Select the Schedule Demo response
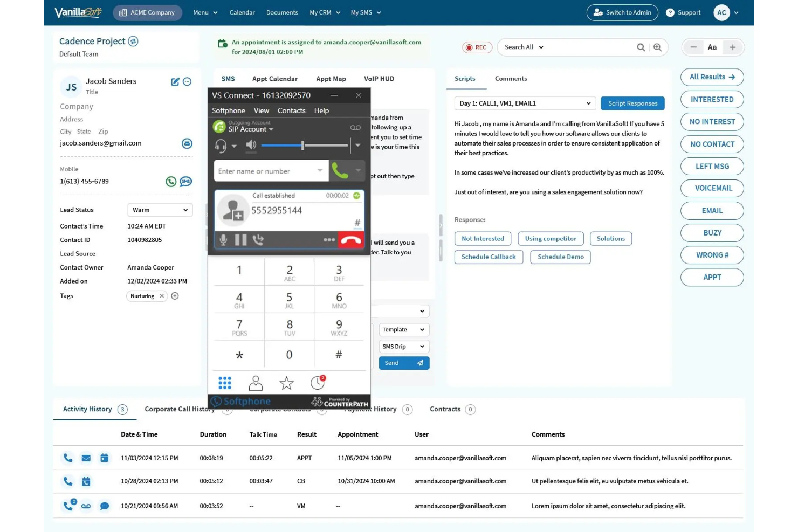The width and height of the screenshot is (798, 532). pyautogui.click(x=561, y=257)
